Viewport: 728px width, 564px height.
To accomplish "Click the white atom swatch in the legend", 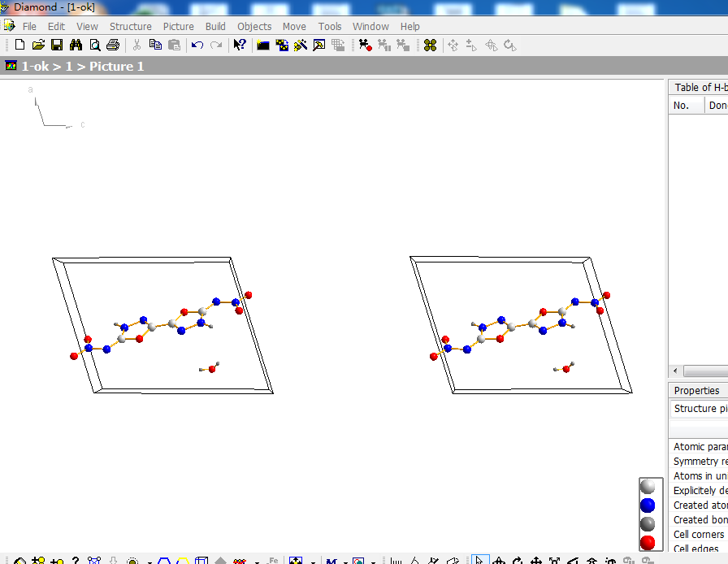I will click(x=648, y=487).
